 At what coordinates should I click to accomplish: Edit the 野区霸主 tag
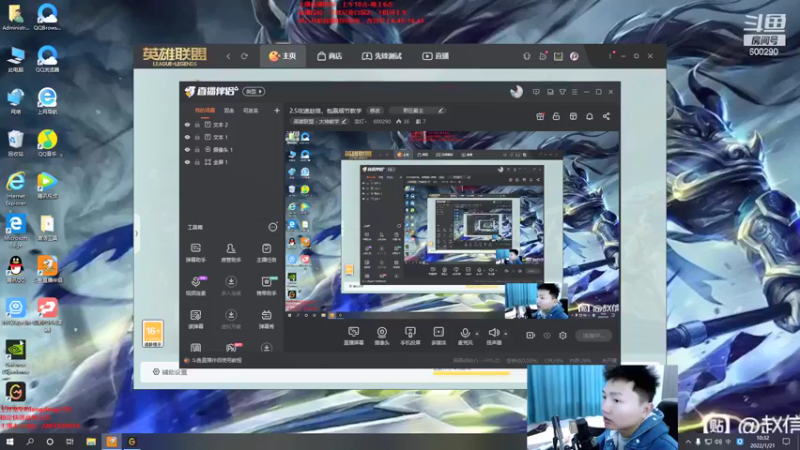(x=417, y=110)
